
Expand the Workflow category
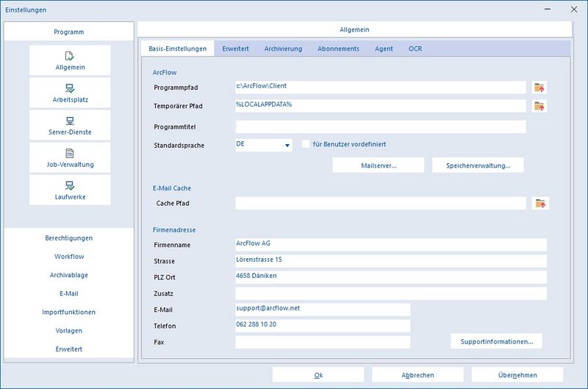69,257
